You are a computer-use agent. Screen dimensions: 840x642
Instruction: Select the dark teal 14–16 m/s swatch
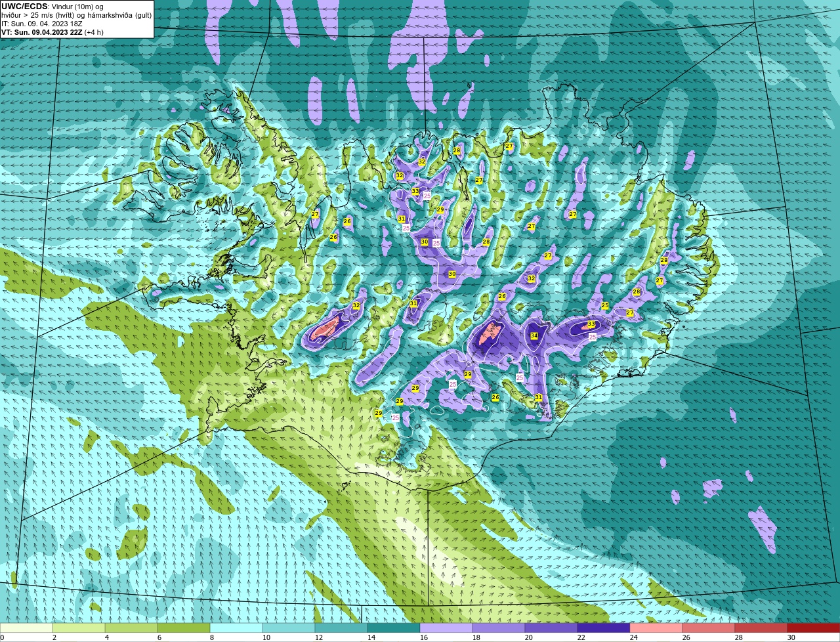pos(394,628)
